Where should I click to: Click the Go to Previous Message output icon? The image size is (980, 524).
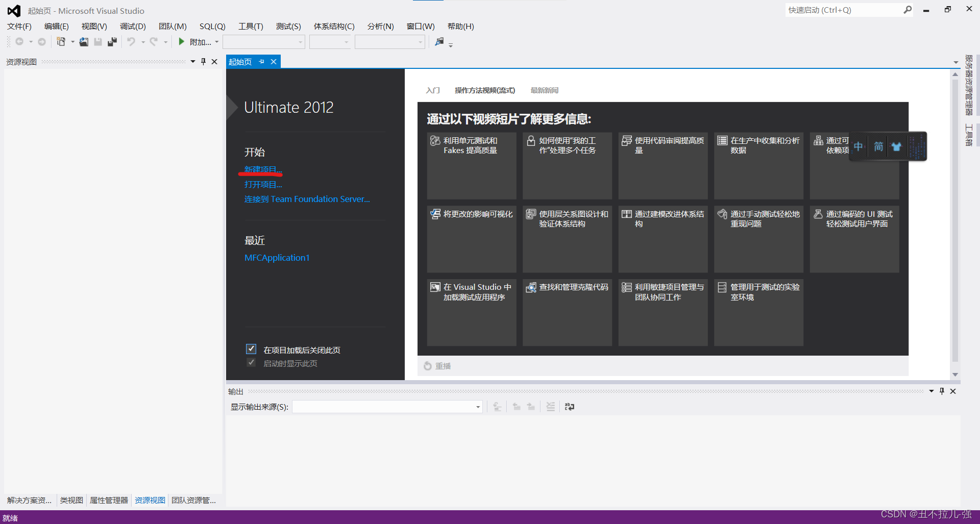click(517, 407)
